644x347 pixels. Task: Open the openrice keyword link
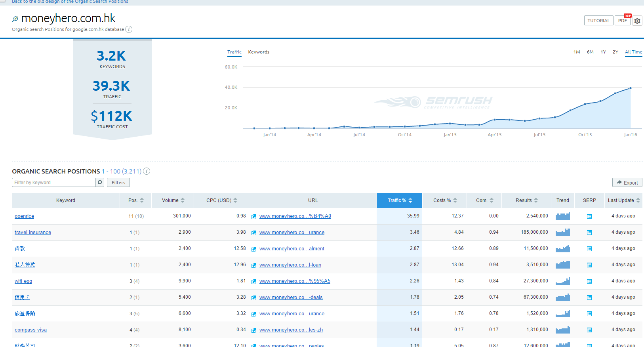point(25,216)
